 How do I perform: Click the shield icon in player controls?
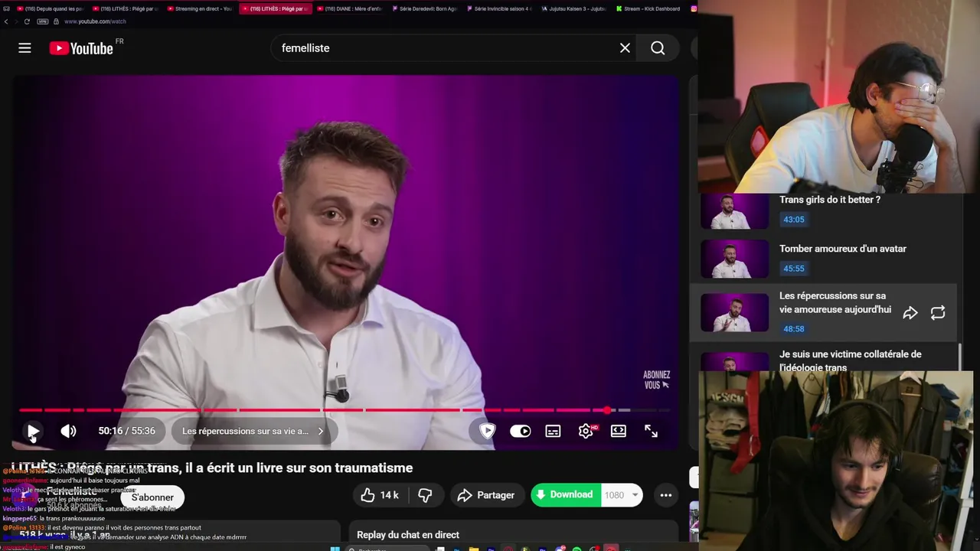coord(487,432)
